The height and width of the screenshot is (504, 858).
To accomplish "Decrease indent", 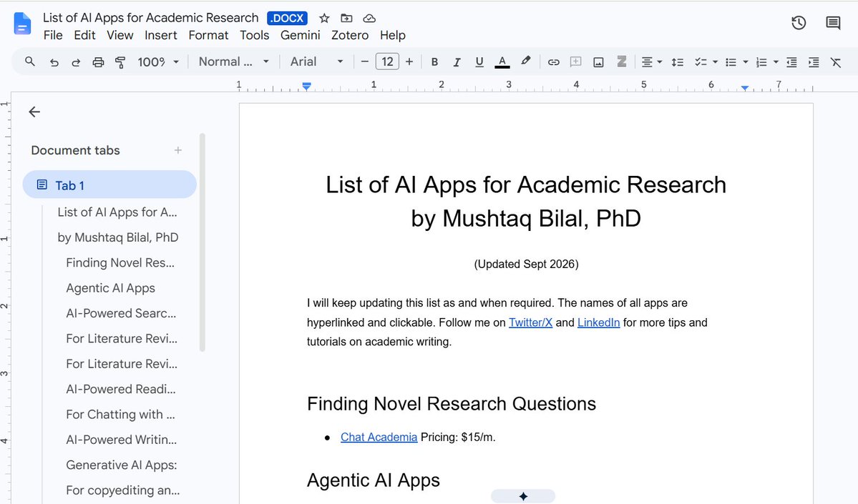I will pos(791,62).
